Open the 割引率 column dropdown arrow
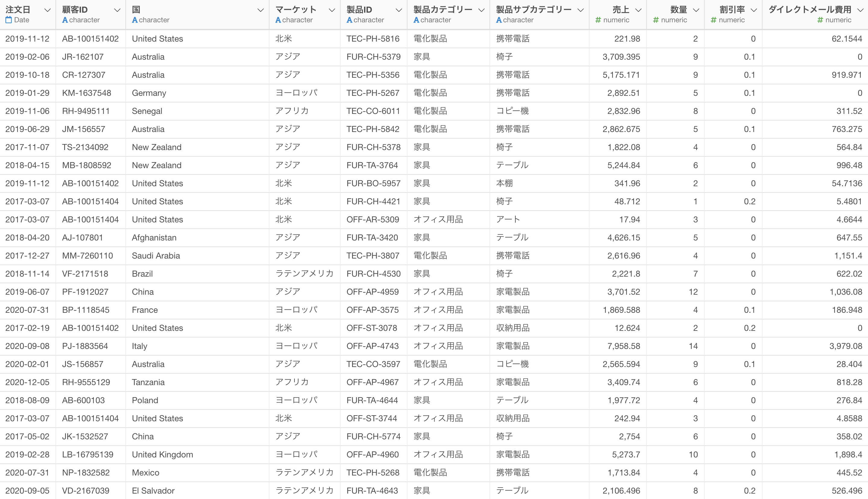Screen dimensions: 868x499 tap(753, 10)
